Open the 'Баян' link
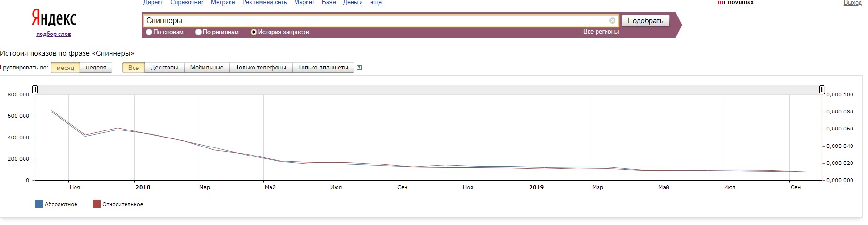The image size is (868, 225). point(329,2)
